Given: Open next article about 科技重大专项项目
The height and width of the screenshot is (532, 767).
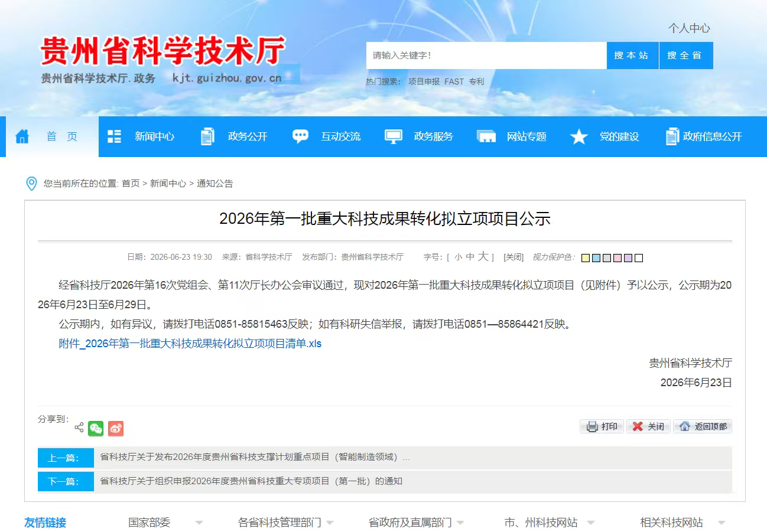Looking at the screenshot, I should (252, 481).
